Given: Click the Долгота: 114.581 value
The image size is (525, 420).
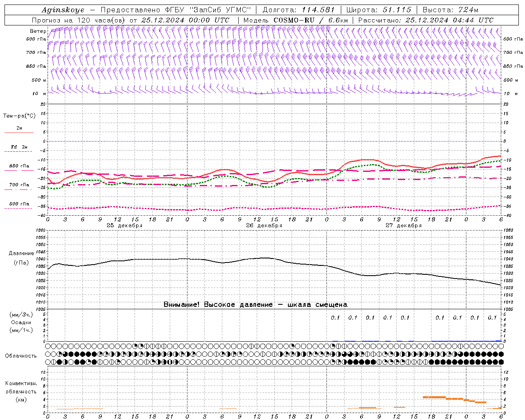Looking at the screenshot, I should pyautogui.click(x=299, y=10).
